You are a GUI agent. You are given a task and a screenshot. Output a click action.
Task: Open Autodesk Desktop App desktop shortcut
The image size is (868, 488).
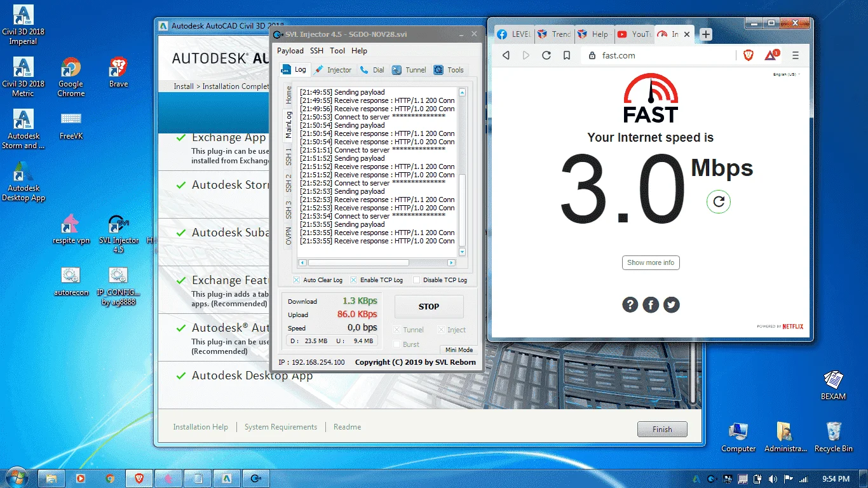[x=23, y=182]
